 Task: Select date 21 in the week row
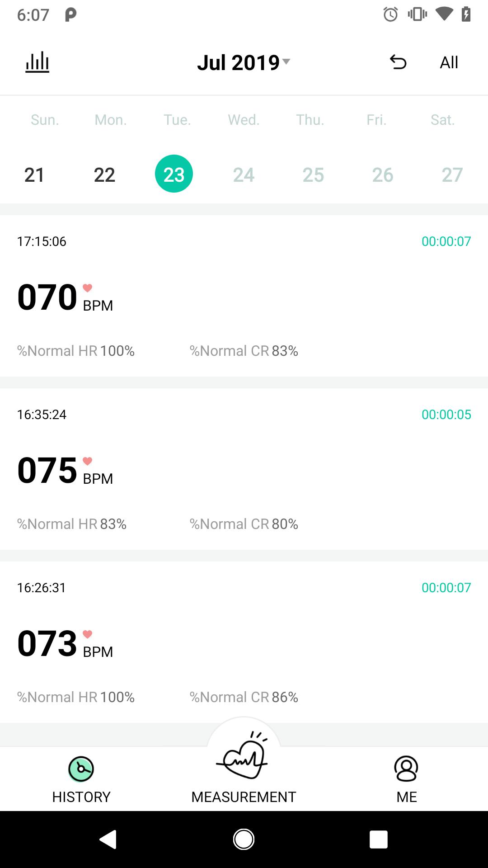click(34, 175)
